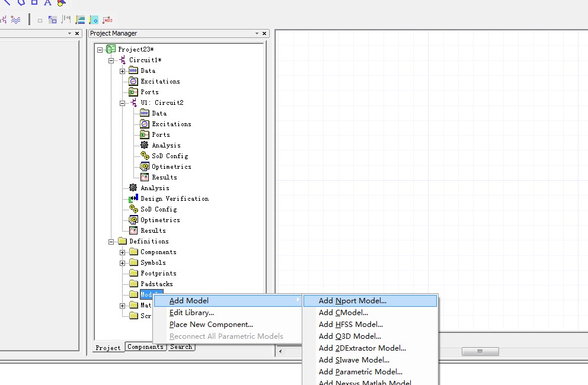Switch to the Components tab at panel bottom
The height and width of the screenshot is (385, 588).
pyautogui.click(x=145, y=346)
